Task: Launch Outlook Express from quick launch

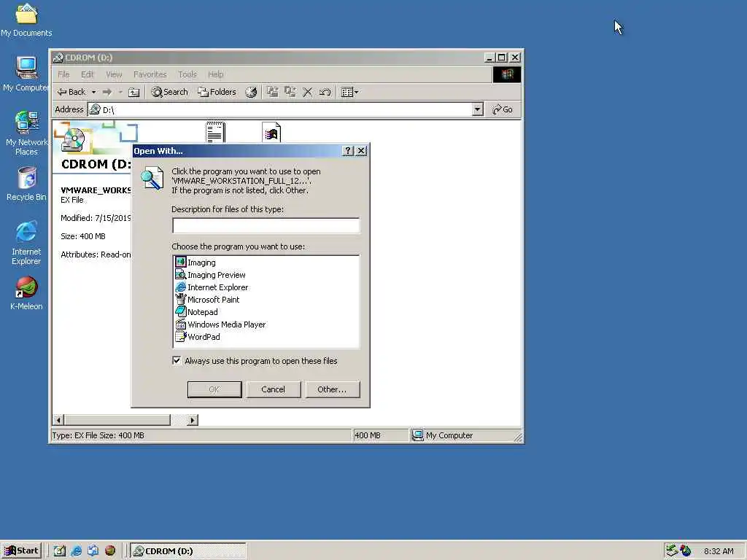Action: click(93, 551)
